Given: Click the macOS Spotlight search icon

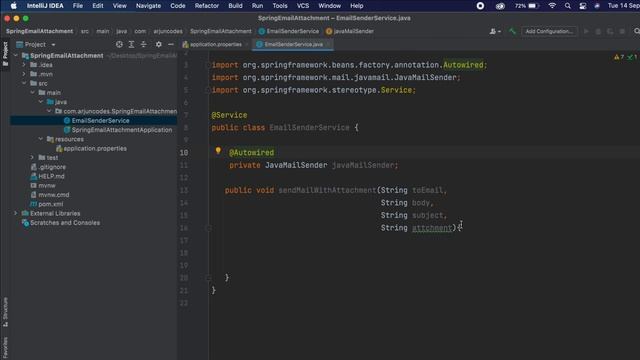Looking at the screenshot, I should pos(568,6).
